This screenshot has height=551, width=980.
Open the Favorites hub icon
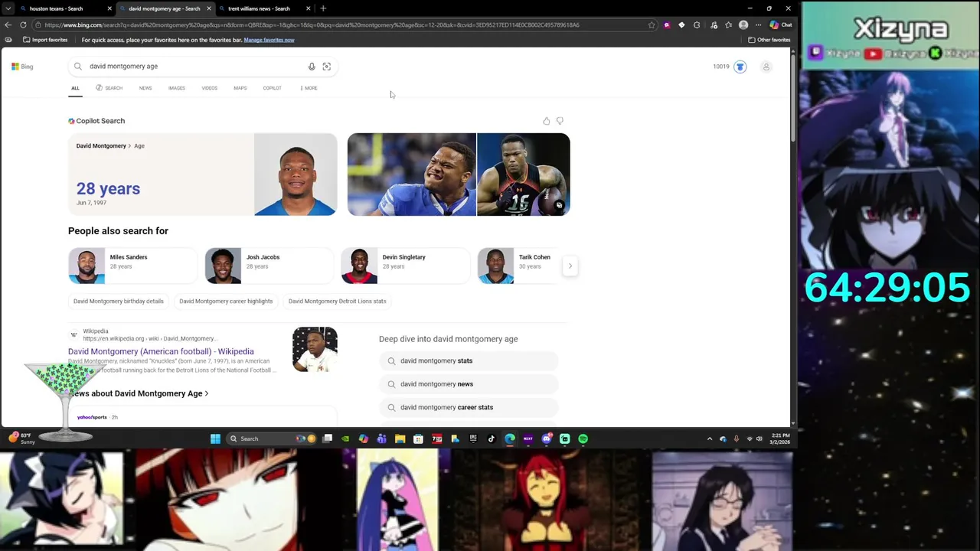pyautogui.click(x=729, y=24)
